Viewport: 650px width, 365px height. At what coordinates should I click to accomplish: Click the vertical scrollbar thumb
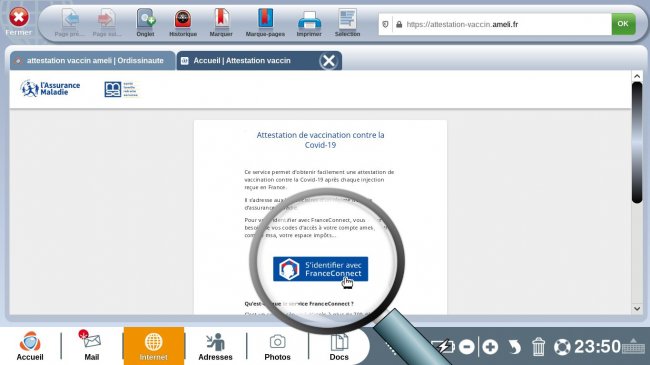637,142
